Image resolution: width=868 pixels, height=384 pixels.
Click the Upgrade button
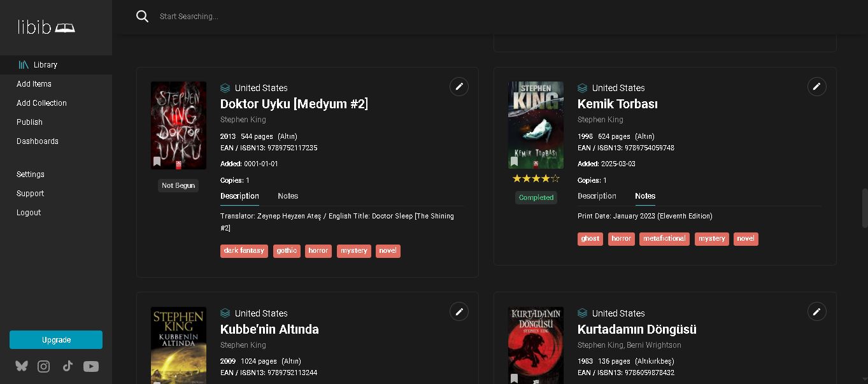56,340
